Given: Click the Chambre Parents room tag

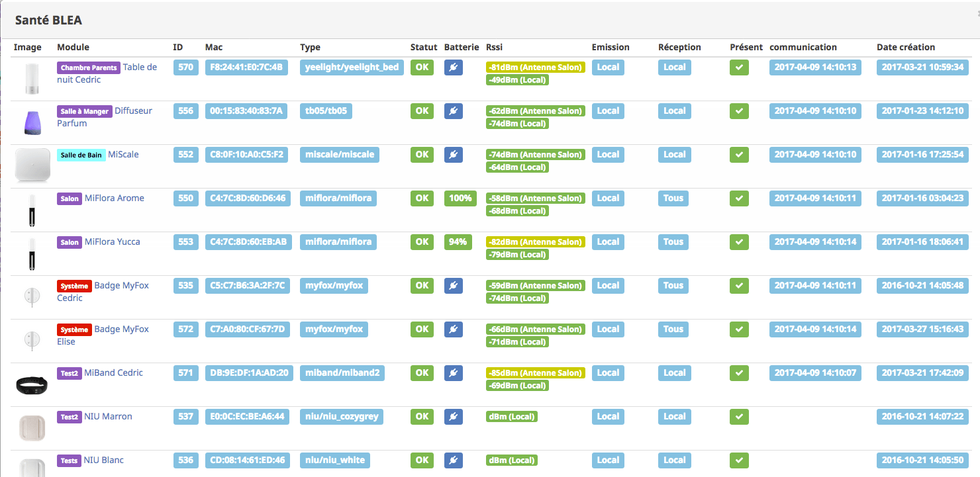Looking at the screenshot, I should coord(89,67).
